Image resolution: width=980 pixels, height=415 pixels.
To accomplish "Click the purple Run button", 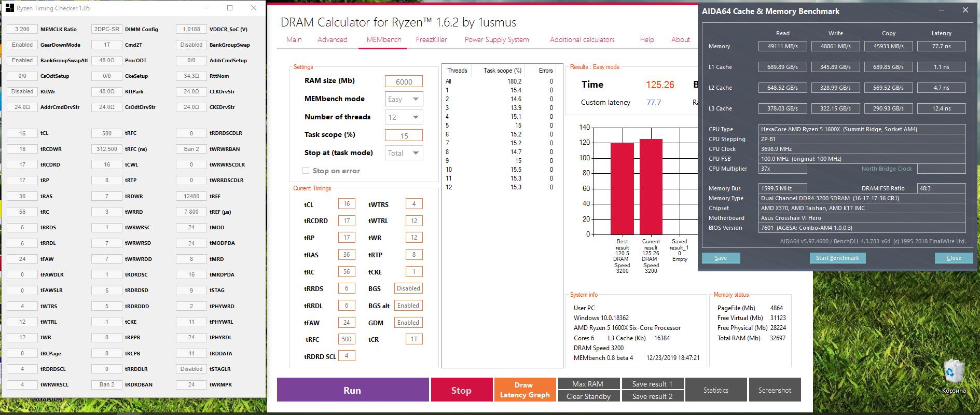I will click(353, 390).
